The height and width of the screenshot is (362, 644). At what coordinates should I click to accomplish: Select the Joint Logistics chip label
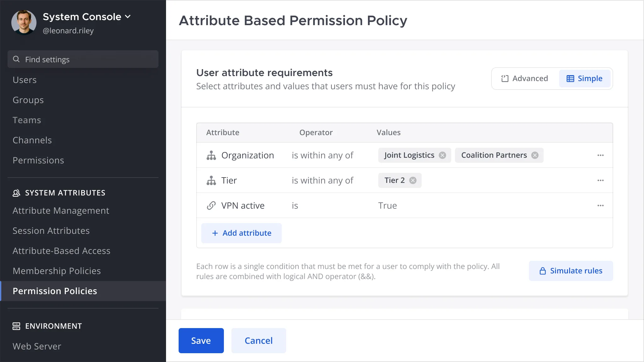click(x=409, y=155)
